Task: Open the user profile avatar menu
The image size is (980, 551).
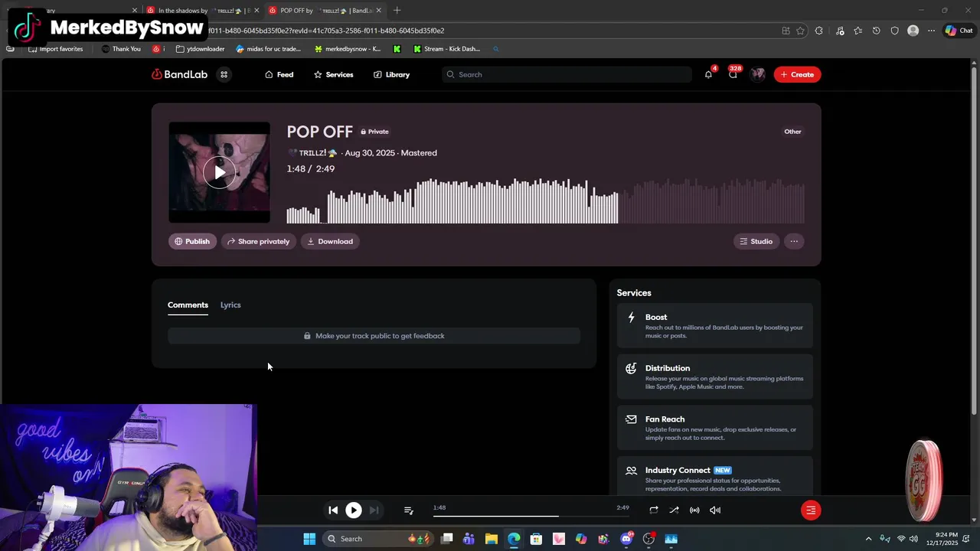Action: pyautogui.click(x=758, y=74)
